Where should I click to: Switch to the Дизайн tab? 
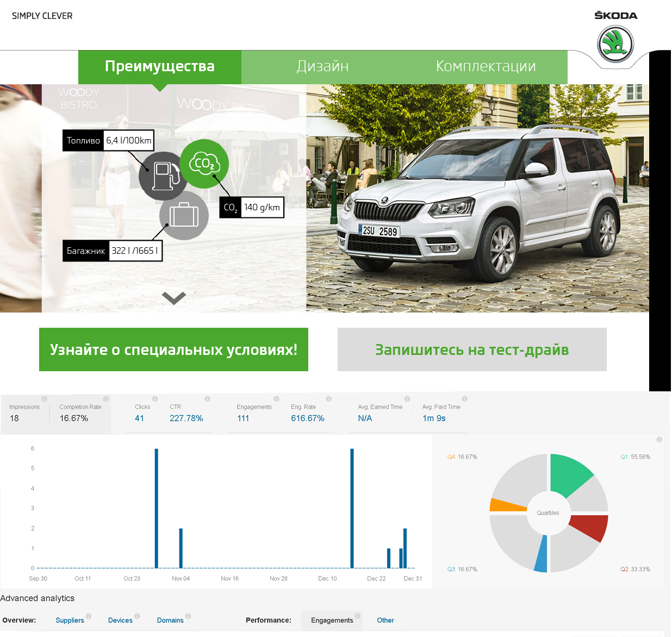323,66
